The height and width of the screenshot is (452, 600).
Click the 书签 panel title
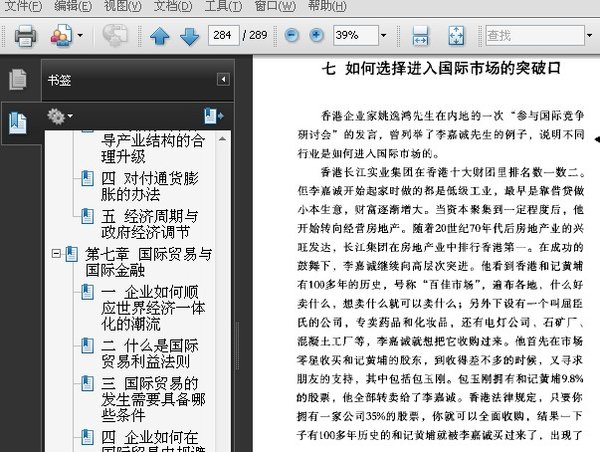[59, 80]
